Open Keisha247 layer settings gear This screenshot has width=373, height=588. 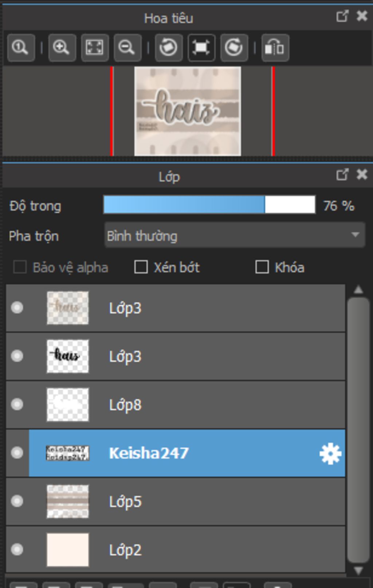pyautogui.click(x=330, y=454)
